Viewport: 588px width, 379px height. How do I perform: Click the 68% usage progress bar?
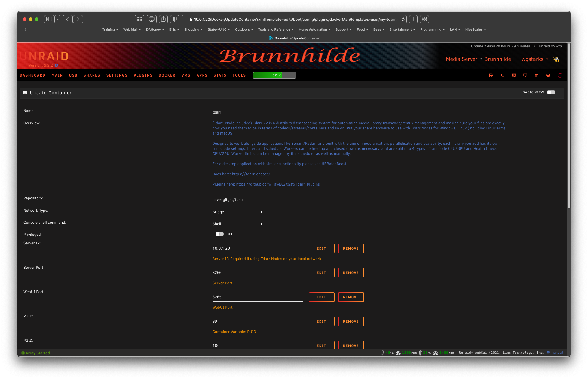click(x=274, y=75)
